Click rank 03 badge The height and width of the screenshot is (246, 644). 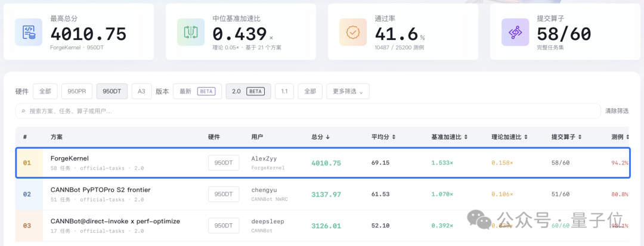coord(27,226)
